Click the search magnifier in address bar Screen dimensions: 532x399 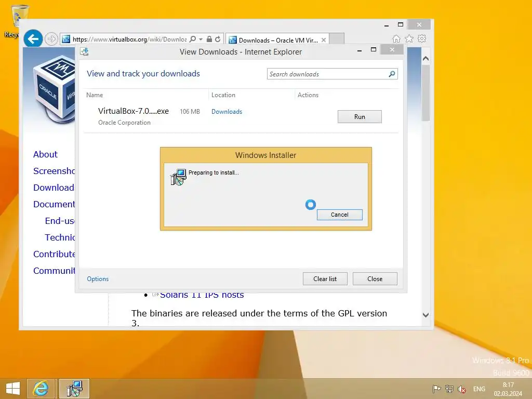point(192,39)
